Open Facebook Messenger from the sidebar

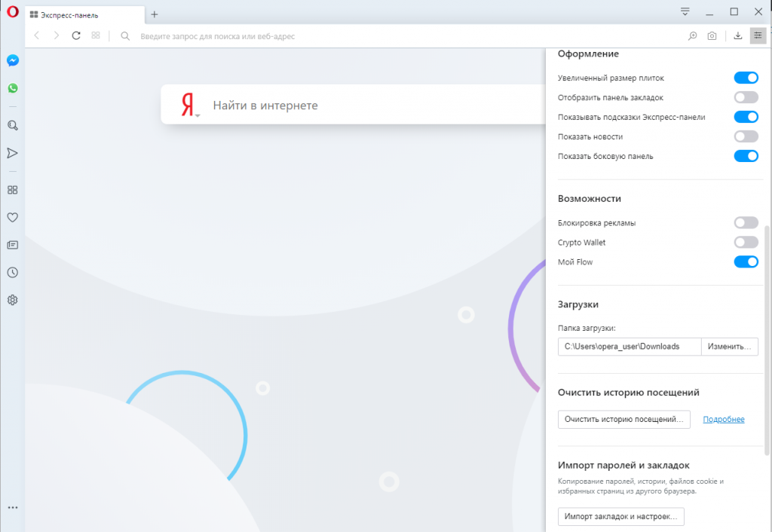click(x=12, y=60)
